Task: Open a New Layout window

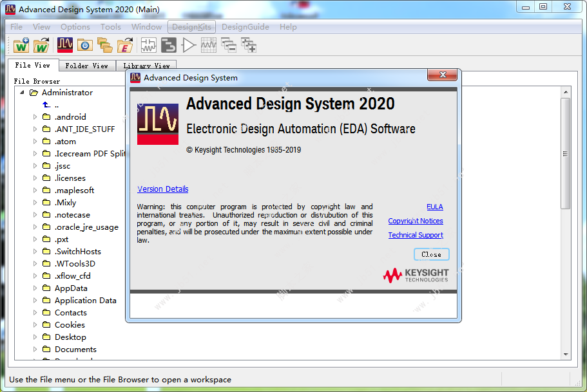Action: click(x=169, y=45)
